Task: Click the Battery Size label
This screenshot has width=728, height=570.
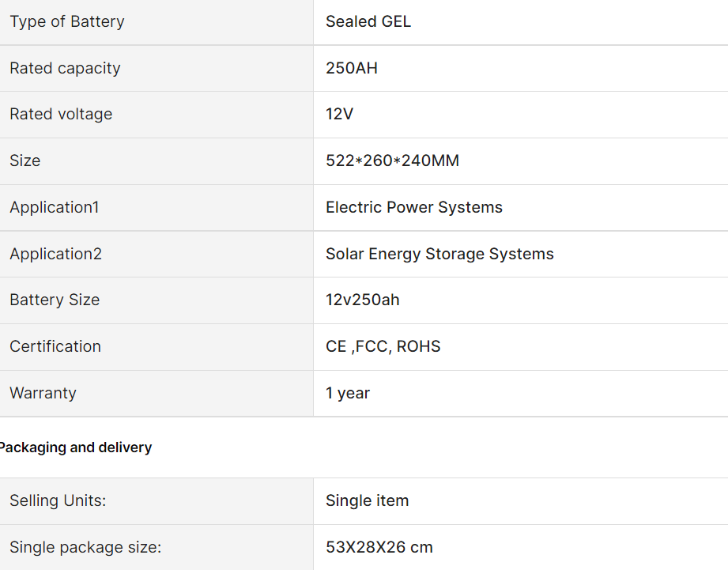Action: point(55,300)
